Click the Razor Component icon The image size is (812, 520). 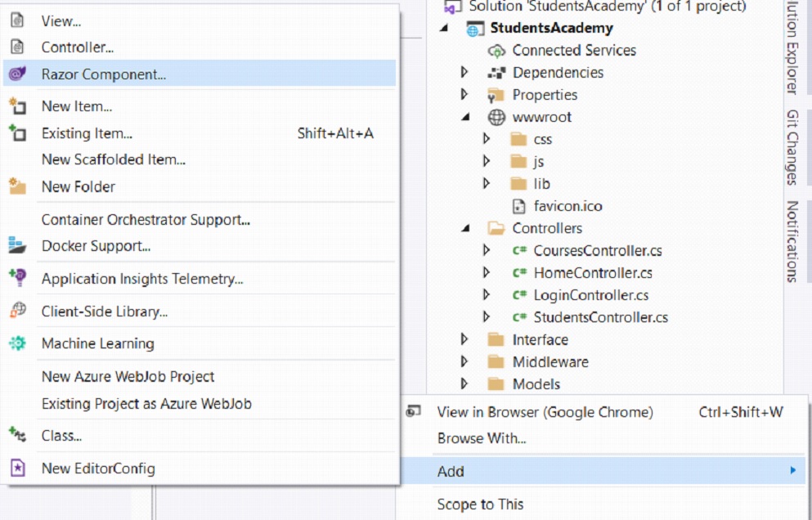pyautogui.click(x=18, y=74)
